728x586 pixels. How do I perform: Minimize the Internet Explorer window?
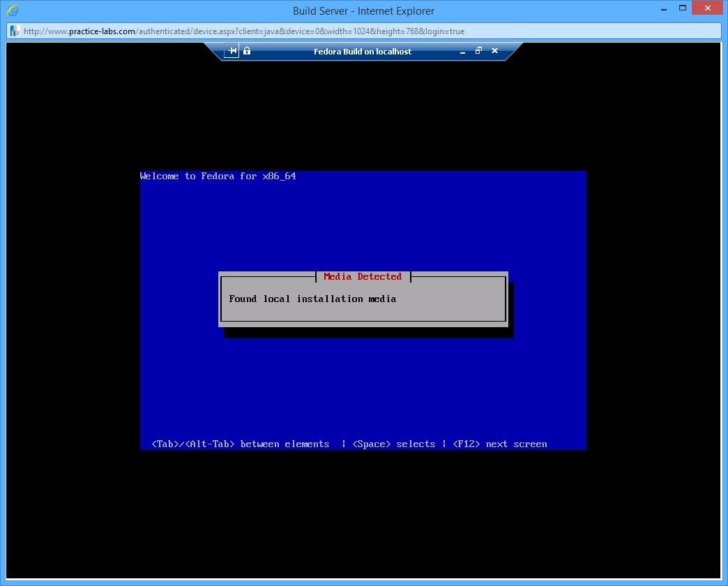click(x=663, y=8)
